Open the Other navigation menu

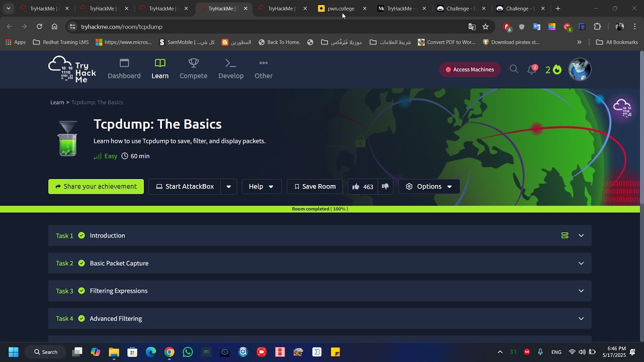[x=264, y=69]
